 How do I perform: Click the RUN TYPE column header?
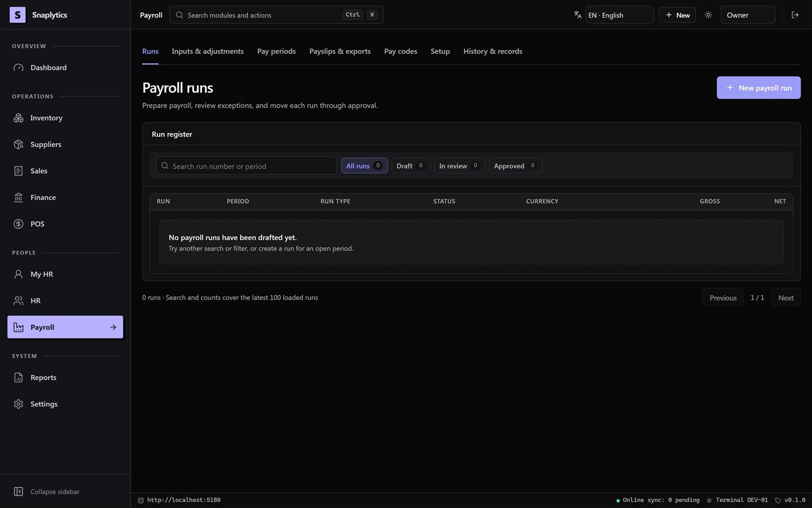click(336, 202)
